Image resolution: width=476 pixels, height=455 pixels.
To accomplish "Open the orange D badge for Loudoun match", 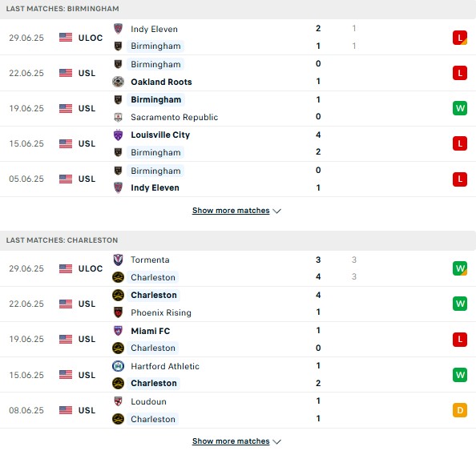I will (x=460, y=410).
